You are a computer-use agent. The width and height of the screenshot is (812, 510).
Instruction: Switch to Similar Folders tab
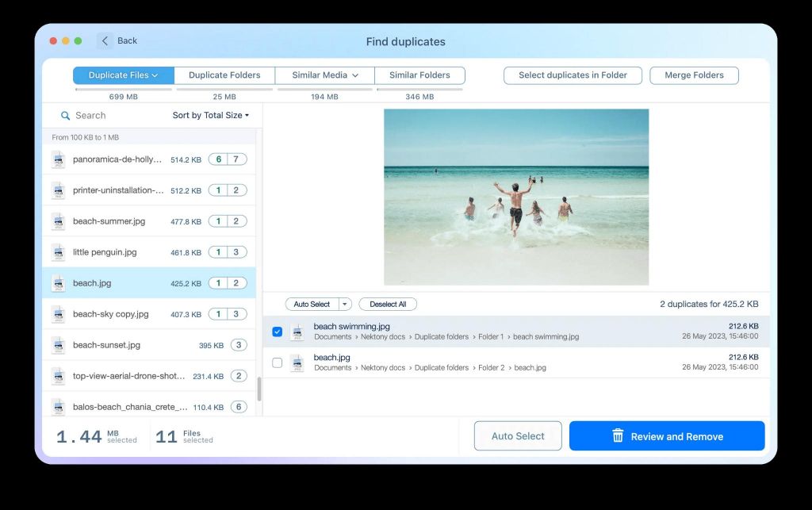tap(419, 75)
